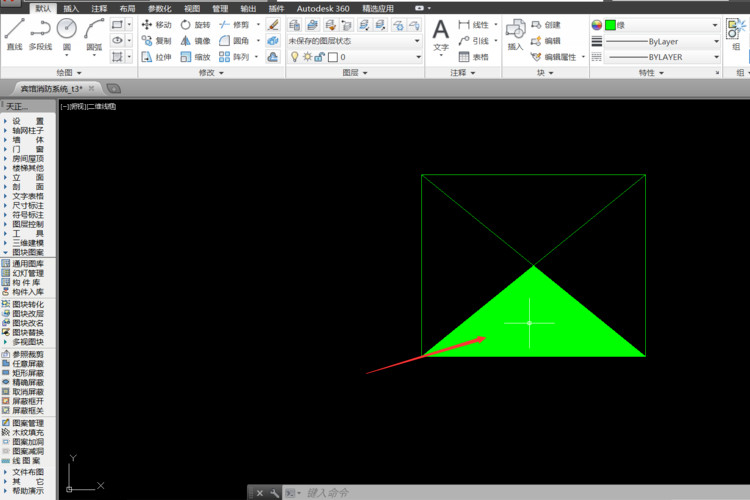Toggle layer on/off lightbulb icon
The image size is (750, 500).
point(295,57)
